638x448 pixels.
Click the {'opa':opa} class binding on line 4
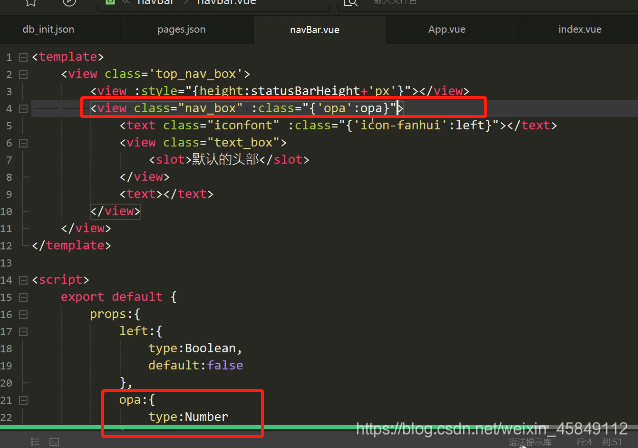click(349, 108)
